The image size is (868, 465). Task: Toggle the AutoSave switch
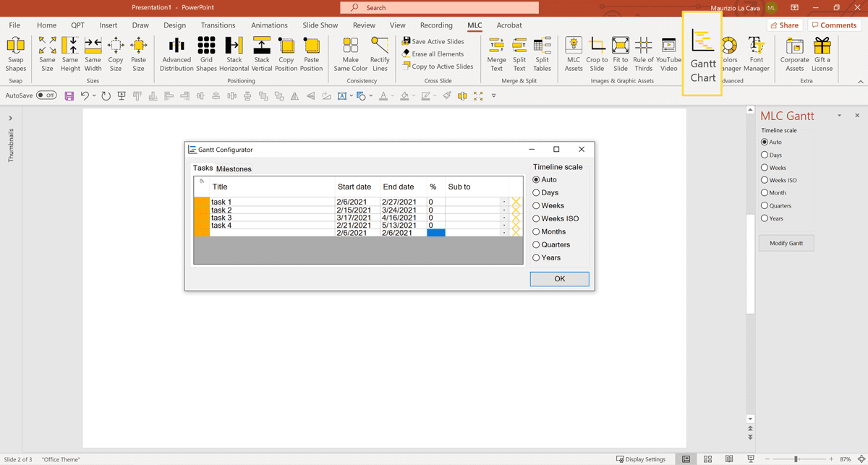46,95
